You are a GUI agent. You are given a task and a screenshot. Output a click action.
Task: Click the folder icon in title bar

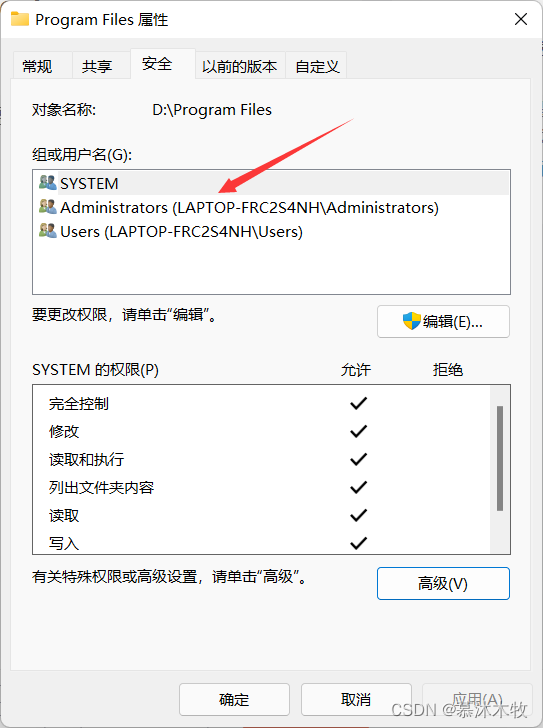[20, 19]
